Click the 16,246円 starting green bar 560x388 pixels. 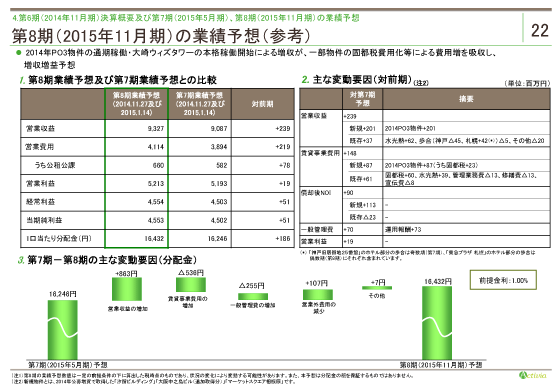(62, 330)
